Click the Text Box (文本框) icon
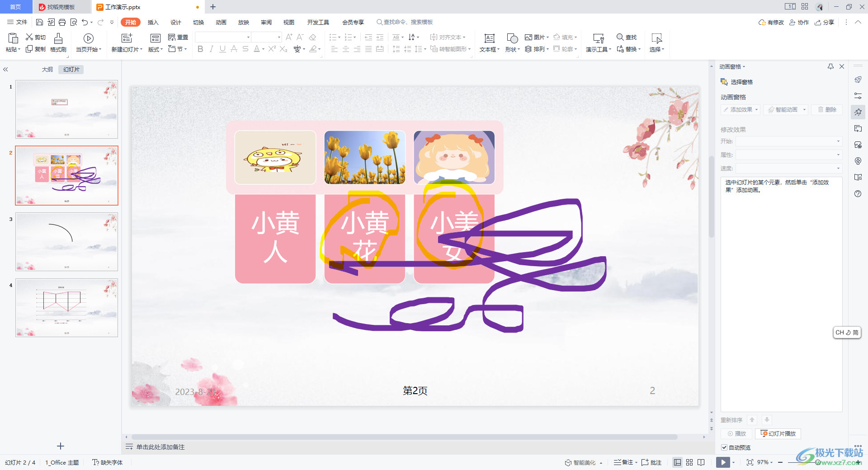 489,38
